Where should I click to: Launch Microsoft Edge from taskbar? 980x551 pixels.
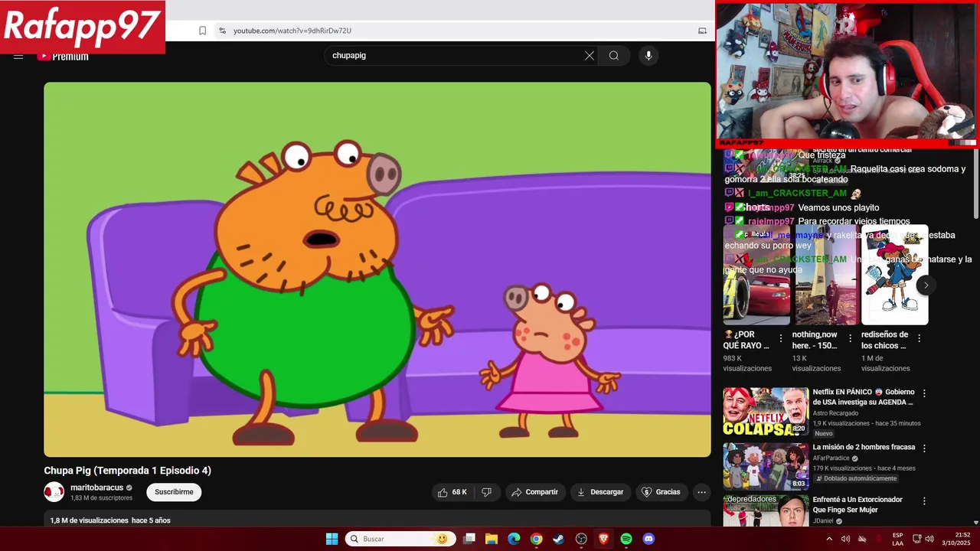coord(514,539)
